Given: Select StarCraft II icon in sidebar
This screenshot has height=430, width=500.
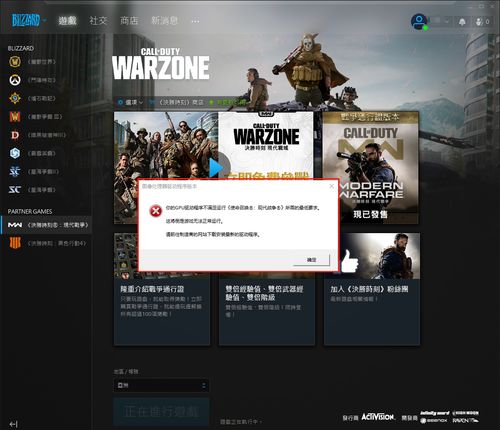Looking at the screenshot, I should pyautogui.click(x=15, y=172).
